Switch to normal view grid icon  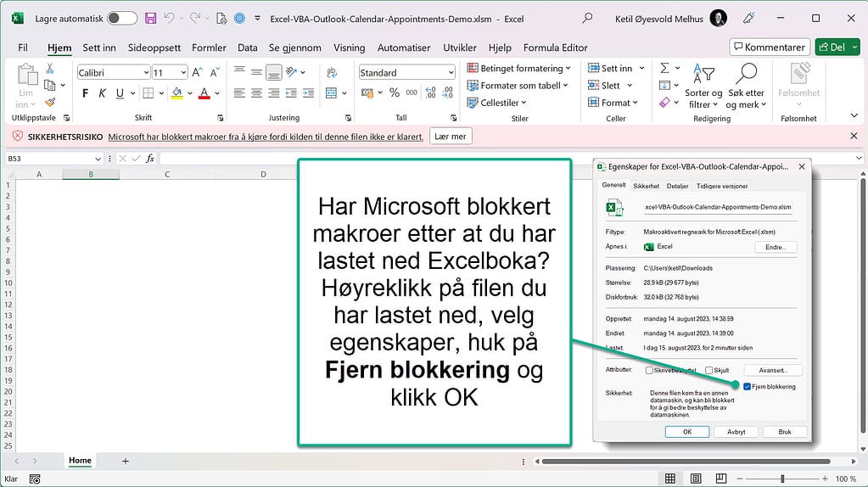(669, 479)
